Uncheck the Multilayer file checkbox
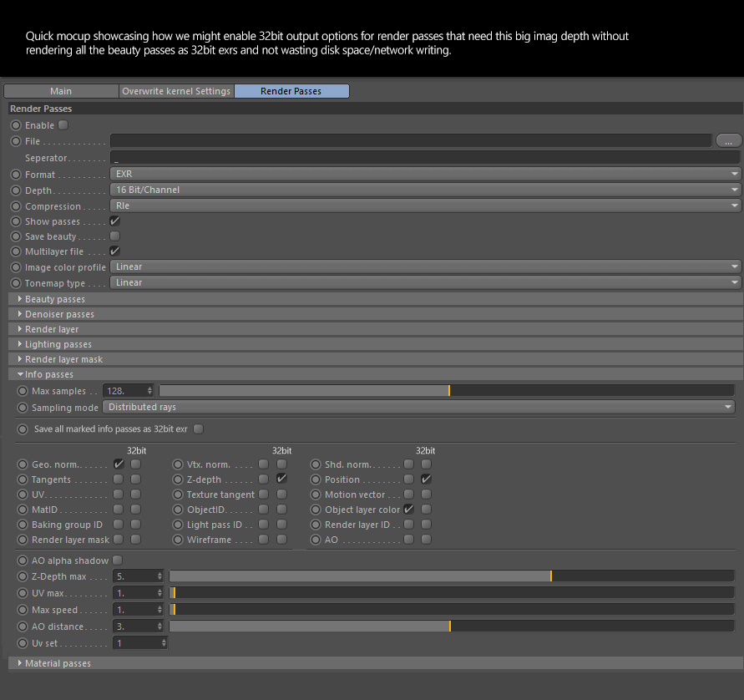 point(115,251)
